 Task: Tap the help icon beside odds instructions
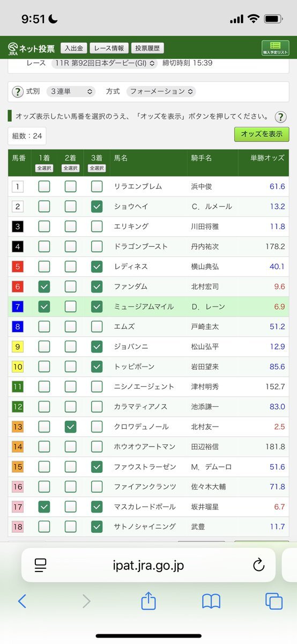click(x=280, y=117)
